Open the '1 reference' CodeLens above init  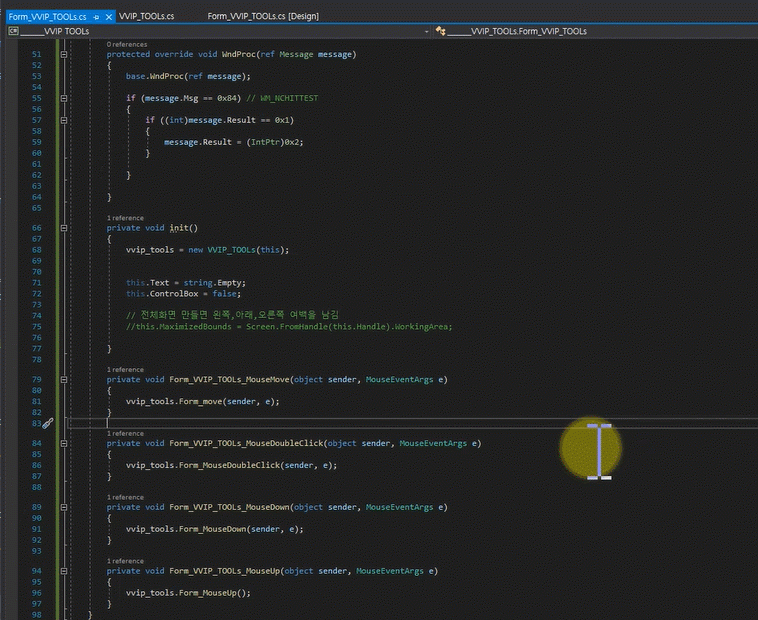pos(125,218)
